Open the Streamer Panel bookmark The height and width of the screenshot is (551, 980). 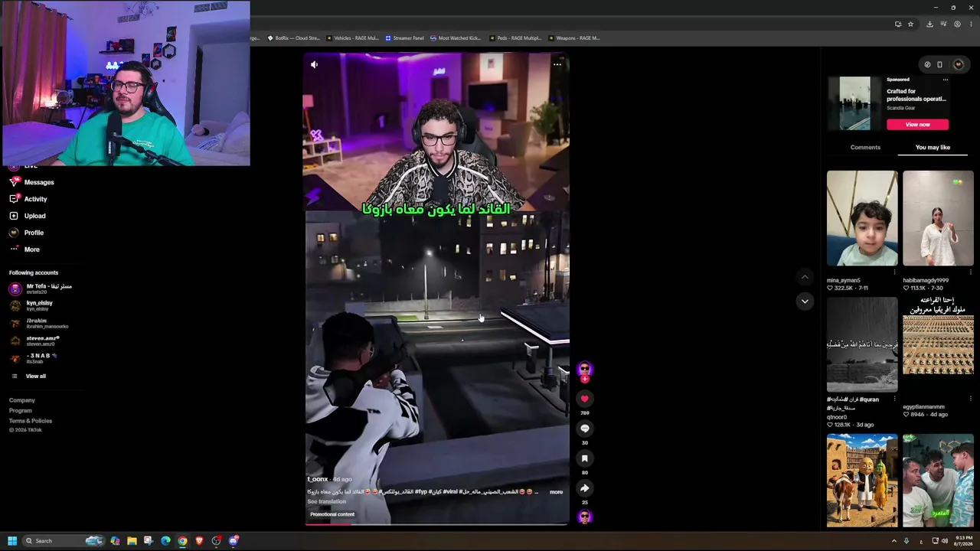(404, 38)
